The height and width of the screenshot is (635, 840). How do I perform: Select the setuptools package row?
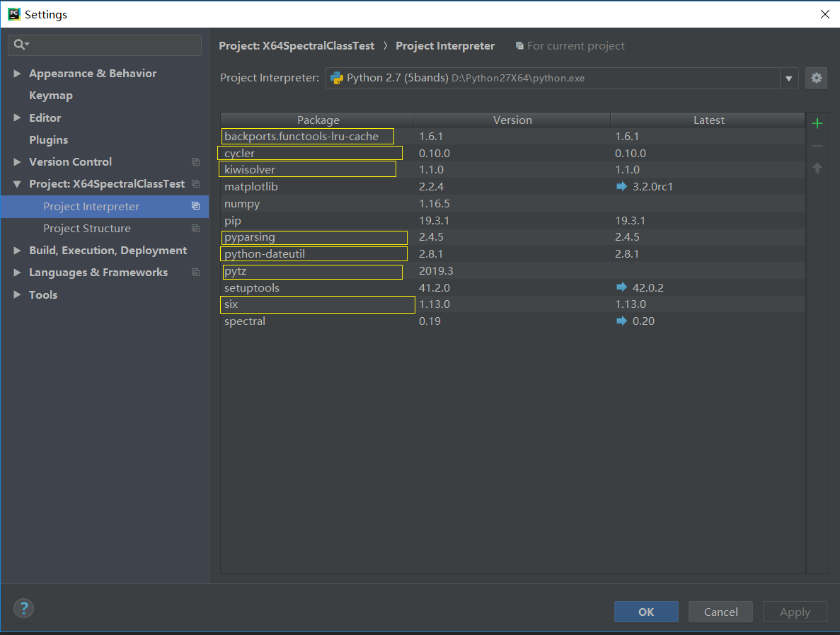pos(512,287)
